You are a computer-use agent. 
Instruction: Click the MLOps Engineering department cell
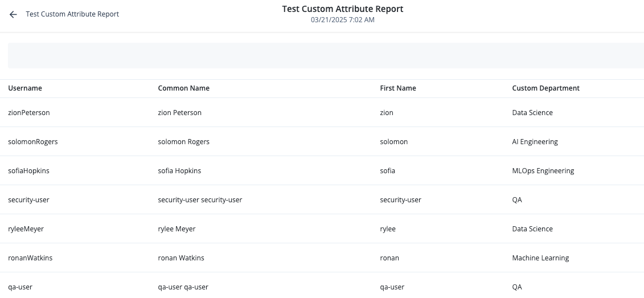click(x=543, y=171)
